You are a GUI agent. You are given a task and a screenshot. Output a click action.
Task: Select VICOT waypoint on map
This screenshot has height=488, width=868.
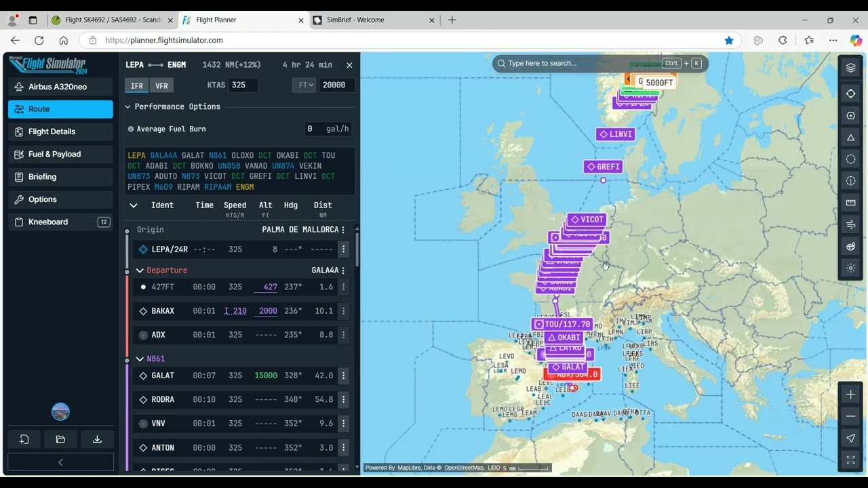[587, 220]
